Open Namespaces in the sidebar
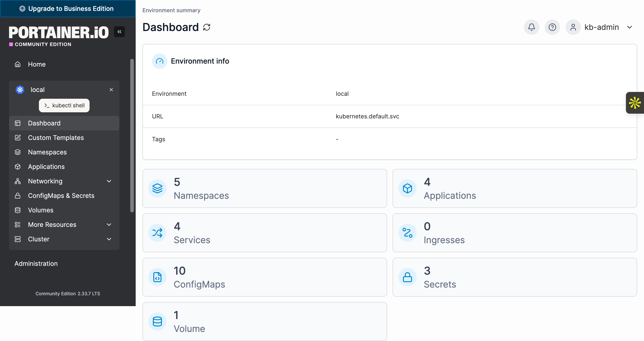 click(x=64, y=152)
